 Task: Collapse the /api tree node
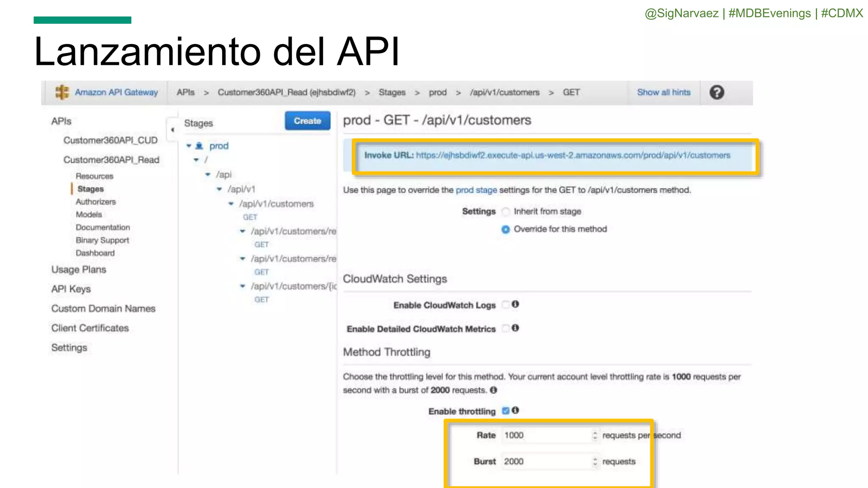(208, 174)
